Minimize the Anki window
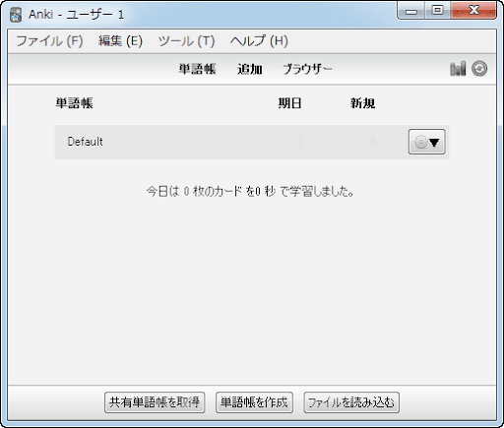This screenshot has width=504, height=428. coord(411,11)
